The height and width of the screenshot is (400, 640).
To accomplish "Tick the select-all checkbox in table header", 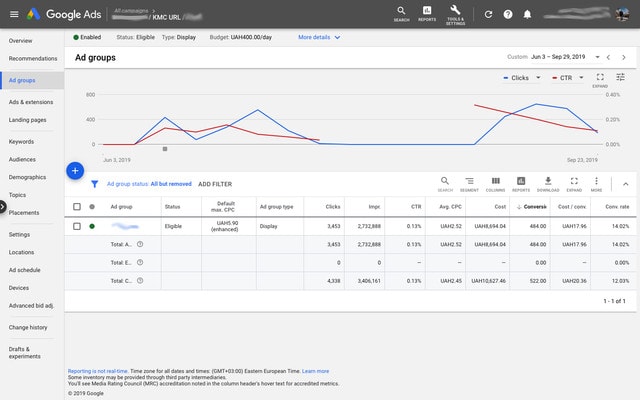I will (x=77, y=207).
